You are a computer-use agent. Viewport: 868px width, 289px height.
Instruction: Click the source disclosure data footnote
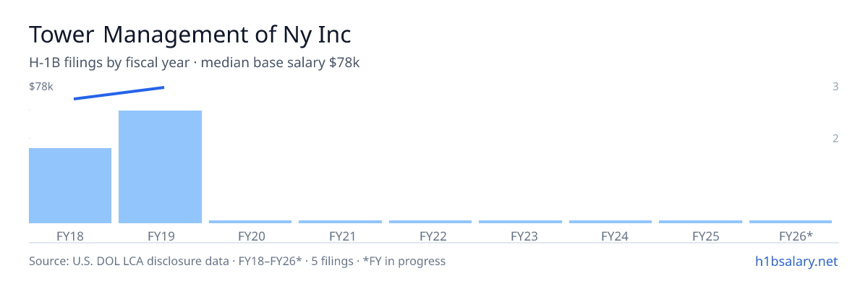coord(237,261)
